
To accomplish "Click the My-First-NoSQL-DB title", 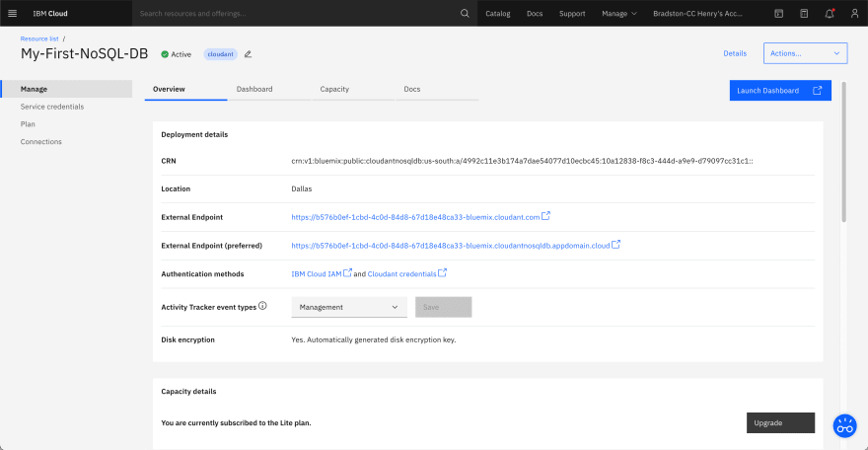I will coord(84,53).
